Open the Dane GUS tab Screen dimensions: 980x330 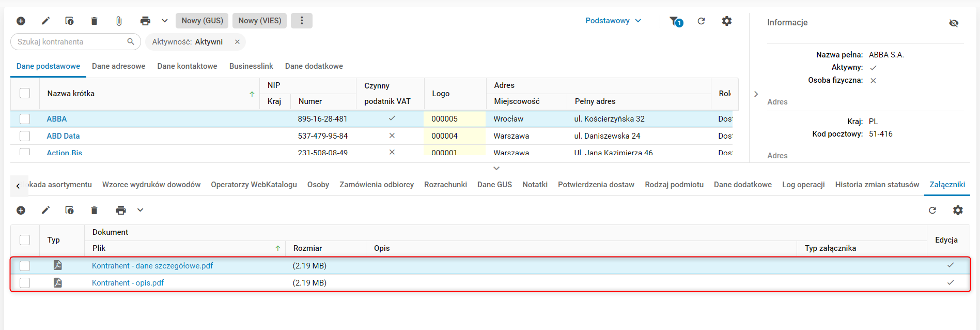click(x=494, y=185)
